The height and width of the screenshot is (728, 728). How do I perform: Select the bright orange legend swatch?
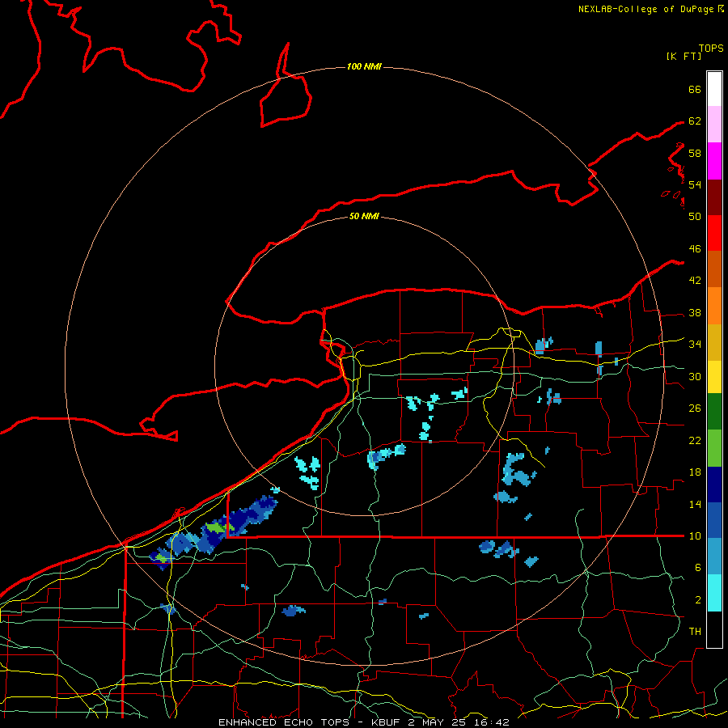click(x=714, y=306)
